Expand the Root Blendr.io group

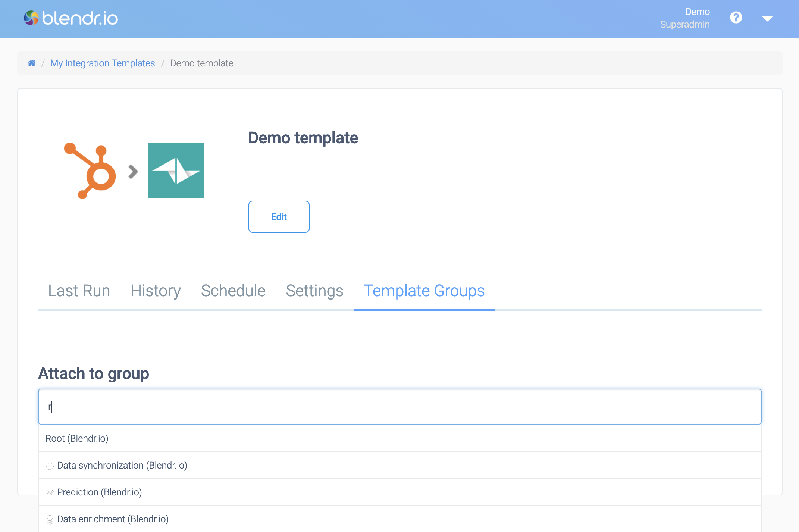77,438
